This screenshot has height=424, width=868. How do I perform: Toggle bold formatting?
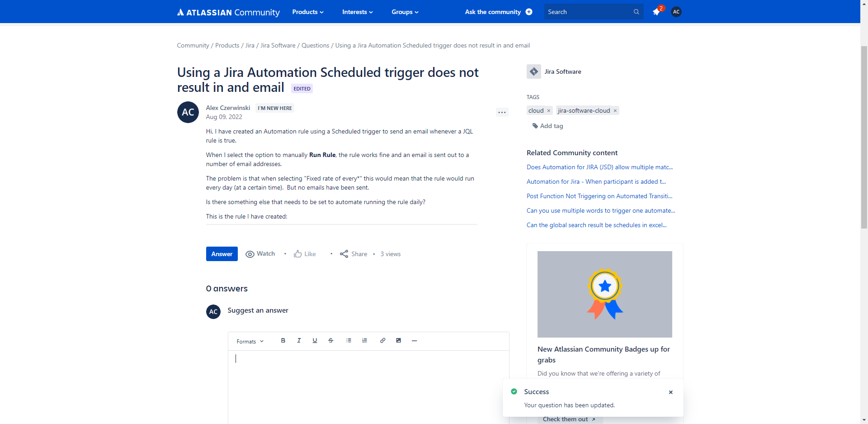(283, 341)
